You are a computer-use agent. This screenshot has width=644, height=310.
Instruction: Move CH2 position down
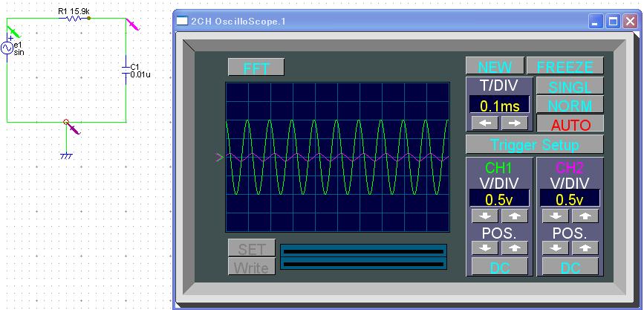pos(556,248)
